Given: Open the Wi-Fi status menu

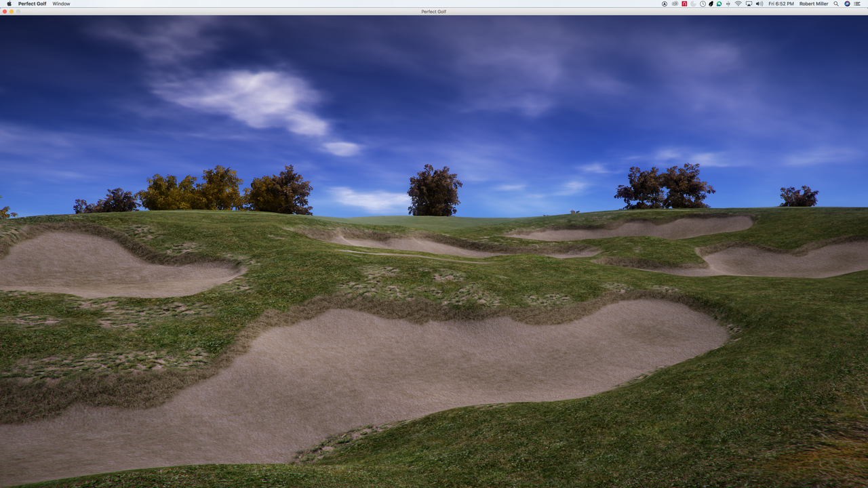Looking at the screenshot, I should pos(738,3).
